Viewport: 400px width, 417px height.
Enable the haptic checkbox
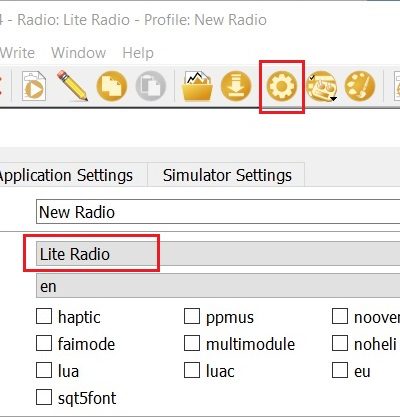point(44,316)
